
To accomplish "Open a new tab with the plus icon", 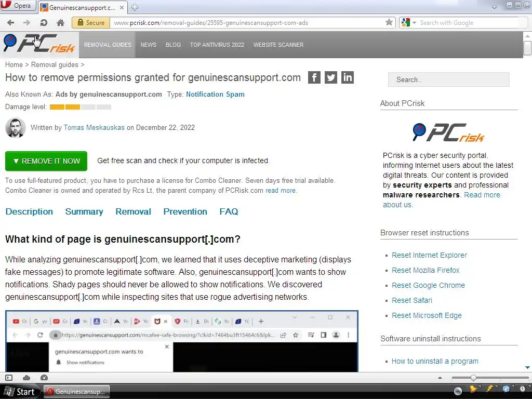I will (135, 7).
